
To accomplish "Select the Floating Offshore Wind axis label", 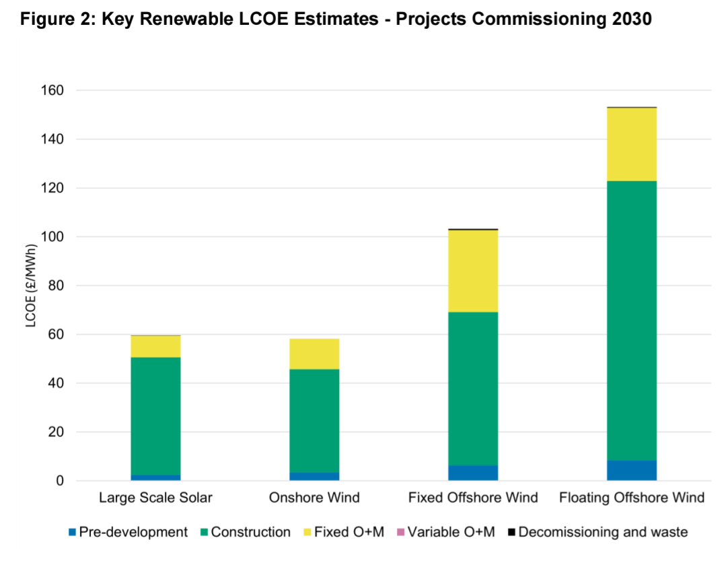I will [x=632, y=498].
